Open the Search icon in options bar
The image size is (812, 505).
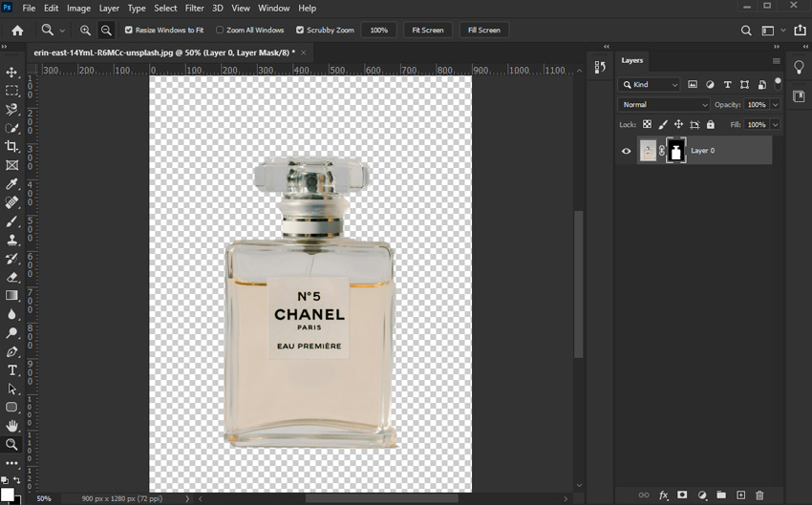(746, 31)
